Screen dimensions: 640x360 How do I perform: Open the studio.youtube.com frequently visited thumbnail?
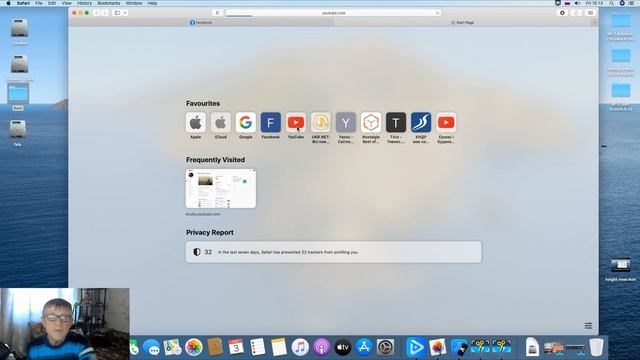pos(221,189)
